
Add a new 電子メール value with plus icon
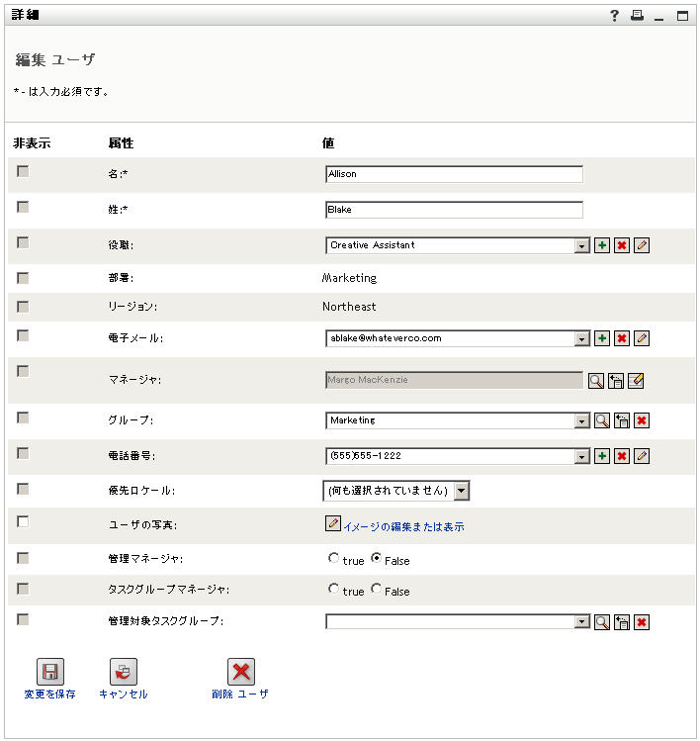pyautogui.click(x=602, y=338)
